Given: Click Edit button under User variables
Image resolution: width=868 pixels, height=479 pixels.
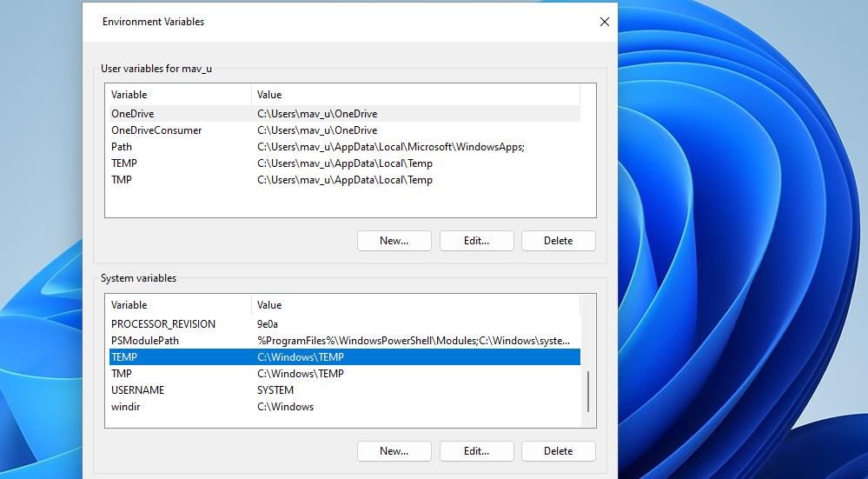Looking at the screenshot, I should tap(476, 241).
